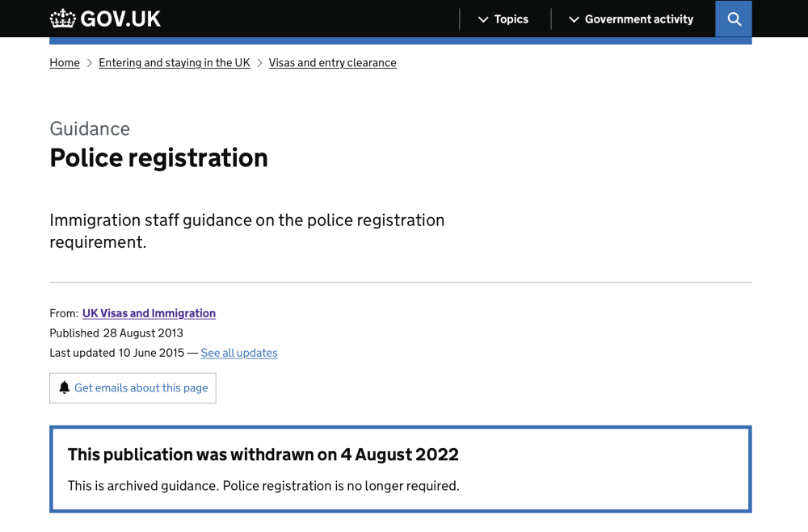Screen dimensions: 808x532
Task: Open Entering and staying in the UK breadcrumb
Action: 174,63
